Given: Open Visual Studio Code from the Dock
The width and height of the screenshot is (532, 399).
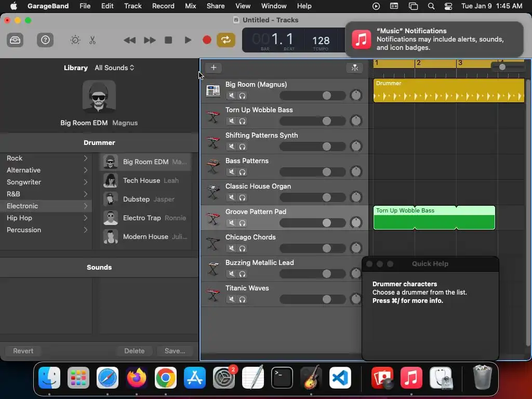Looking at the screenshot, I should (340, 377).
